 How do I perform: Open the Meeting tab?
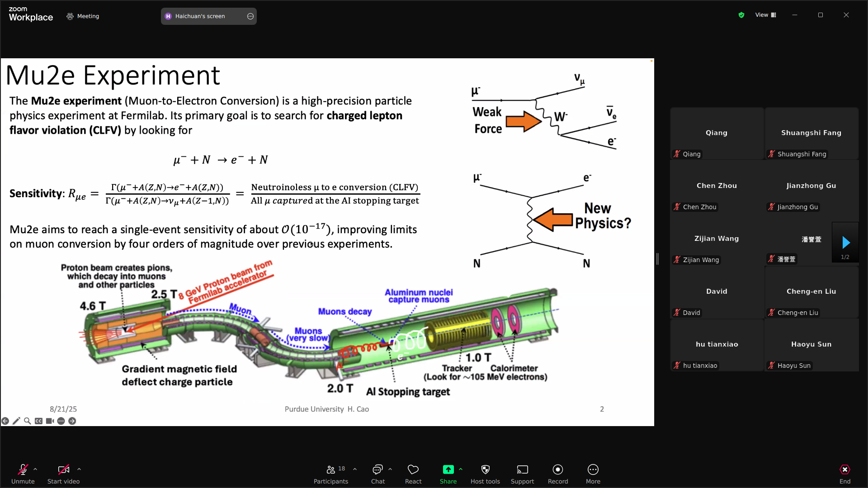83,16
